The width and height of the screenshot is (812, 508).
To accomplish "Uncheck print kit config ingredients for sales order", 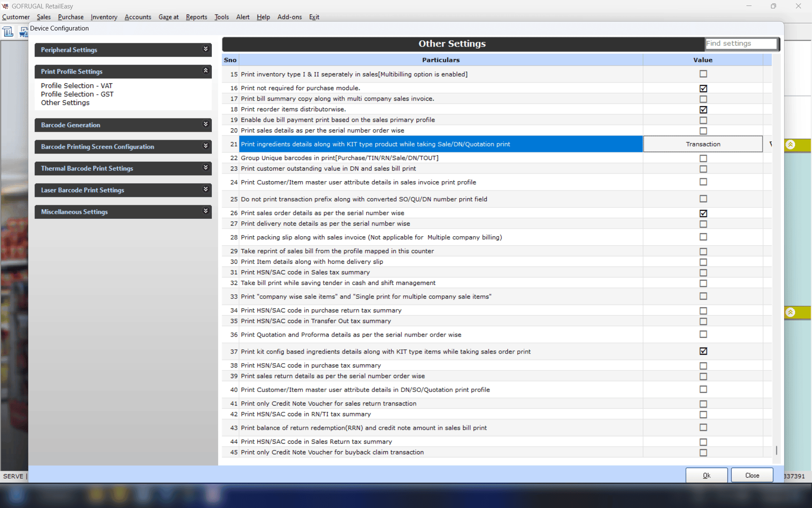I will 703,351.
